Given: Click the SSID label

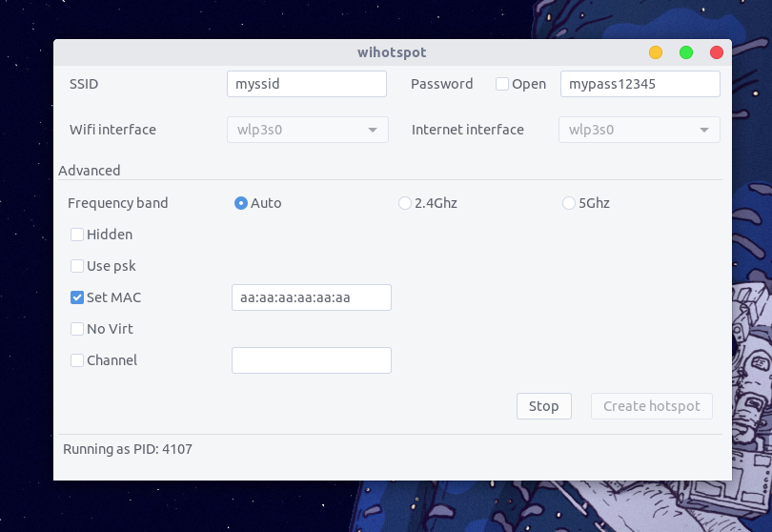Looking at the screenshot, I should click(x=84, y=84).
